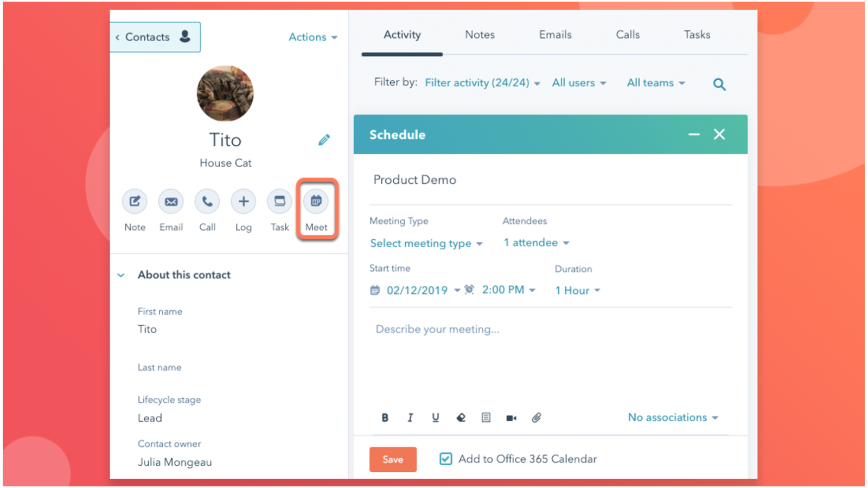The image size is (868, 488).
Task: Click the Product Demo meeting title field
Action: coord(550,180)
